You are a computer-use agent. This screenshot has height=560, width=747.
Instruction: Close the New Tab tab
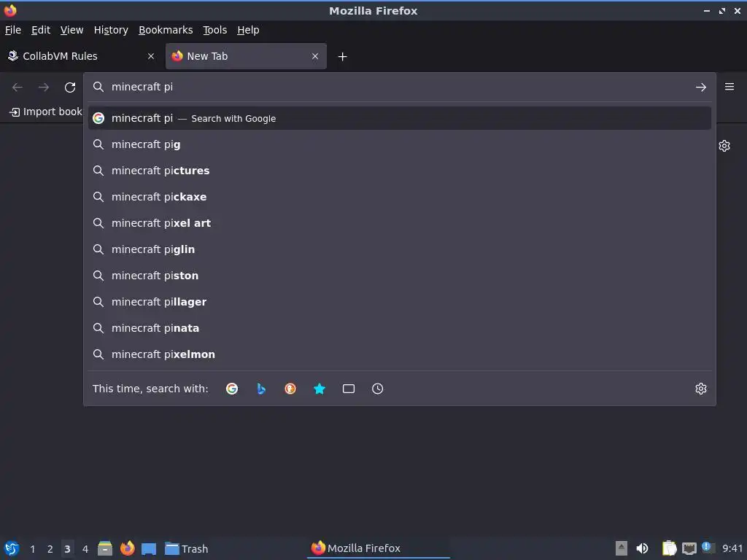(315, 56)
